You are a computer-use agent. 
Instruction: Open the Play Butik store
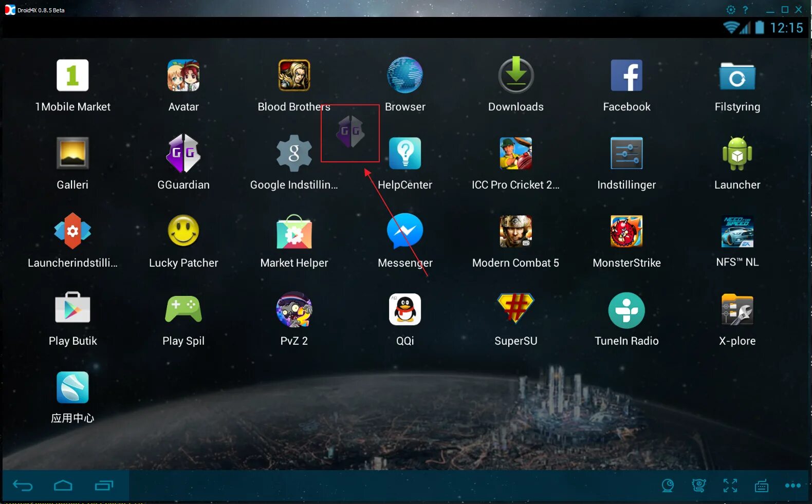tap(72, 308)
